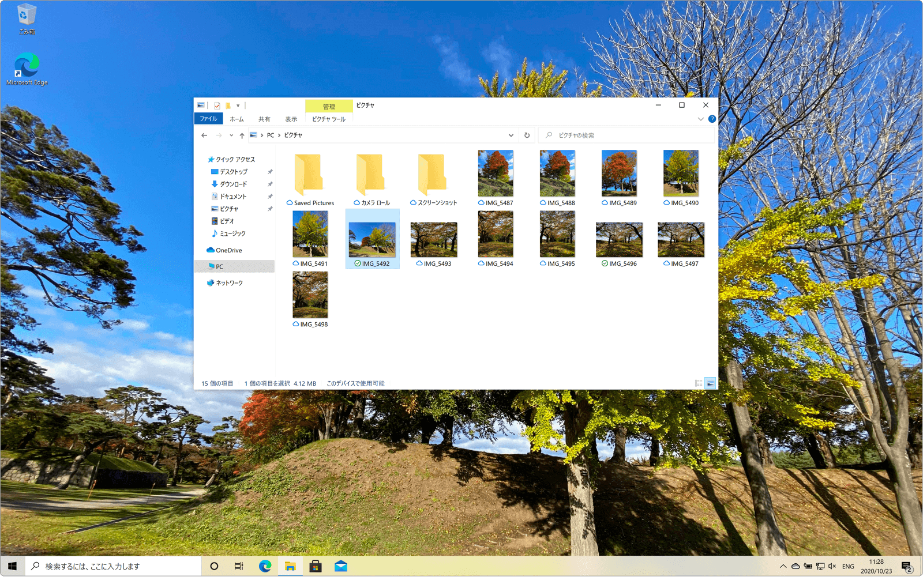Select ピクチャ in navigation pane
Screen dimensions: 923x588
(x=228, y=209)
